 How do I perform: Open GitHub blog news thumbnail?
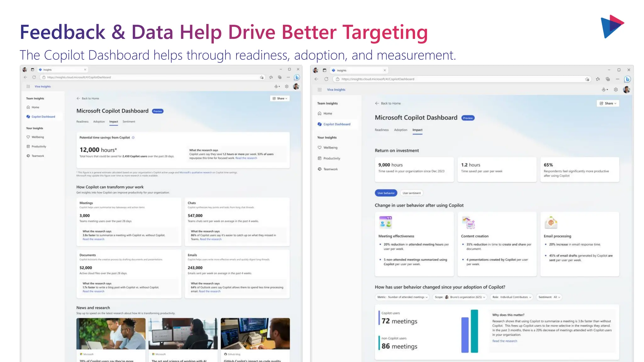[x=255, y=333]
